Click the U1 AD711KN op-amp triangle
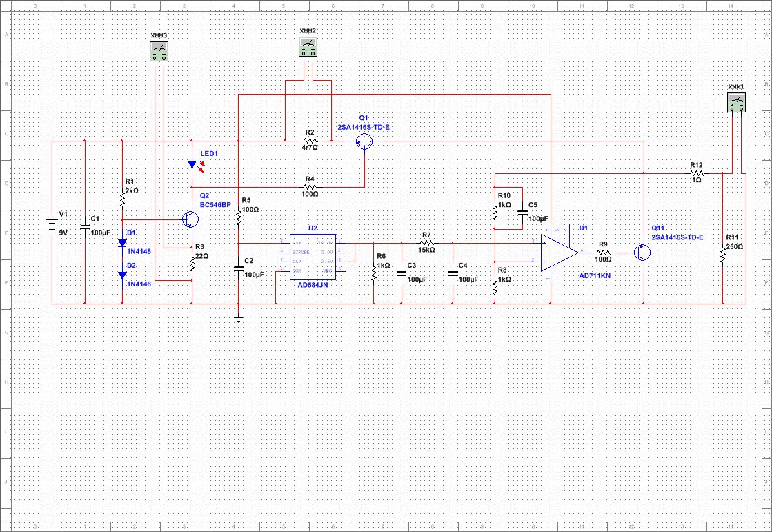772x532 pixels. tap(559, 253)
